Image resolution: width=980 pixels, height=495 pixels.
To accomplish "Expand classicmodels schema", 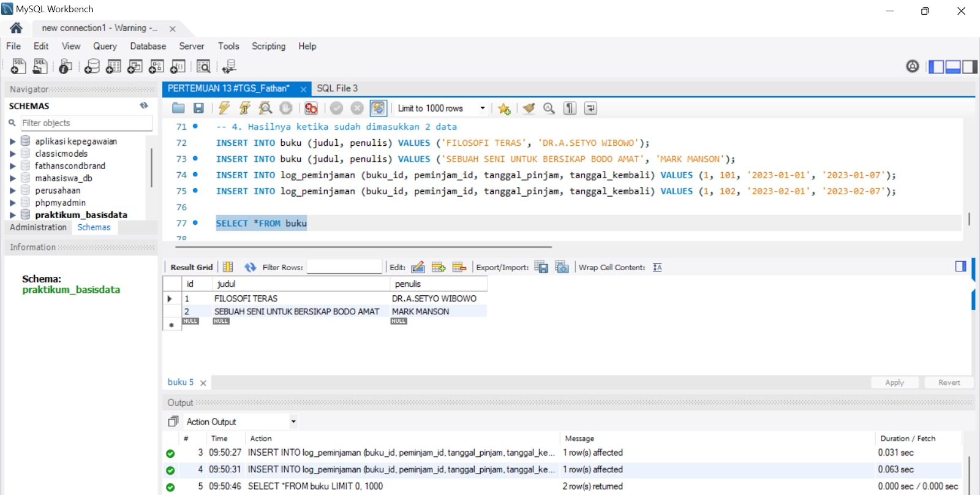I will (13, 154).
